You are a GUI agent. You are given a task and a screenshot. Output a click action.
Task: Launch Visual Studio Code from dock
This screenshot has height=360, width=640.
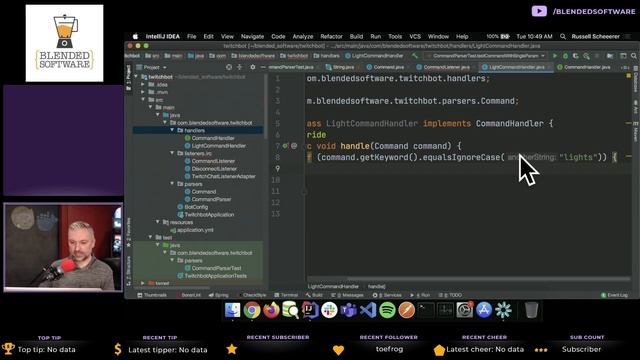click(368, 310)
